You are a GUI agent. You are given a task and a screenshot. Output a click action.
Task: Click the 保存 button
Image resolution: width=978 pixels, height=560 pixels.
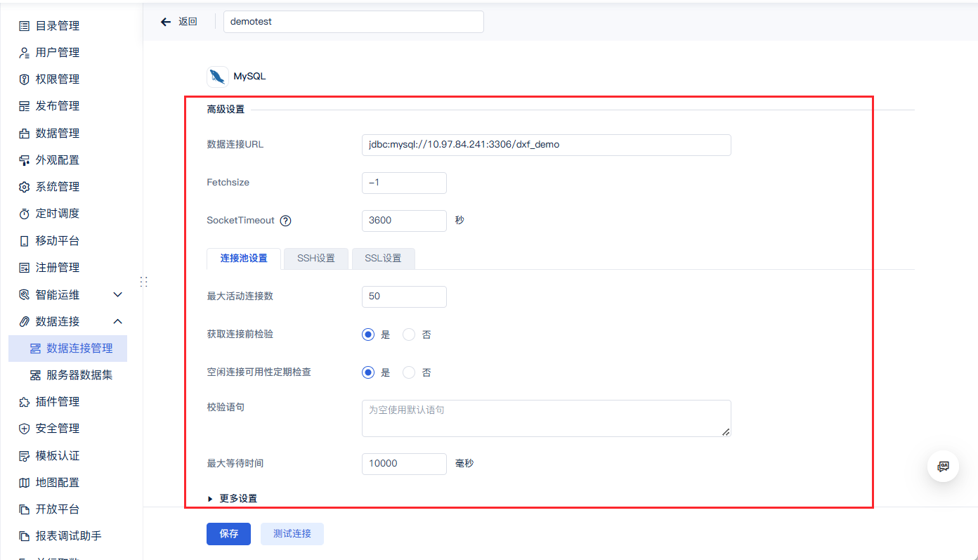(228, 534)
